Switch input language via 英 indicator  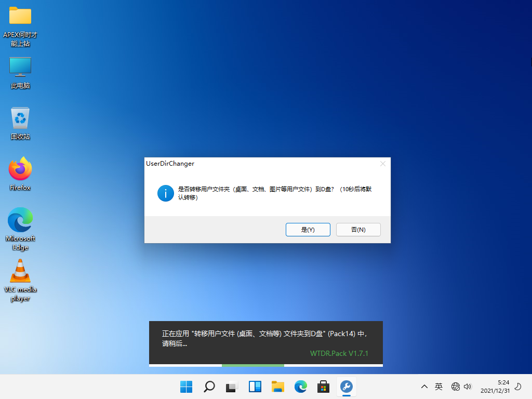[x=439, y=387]
